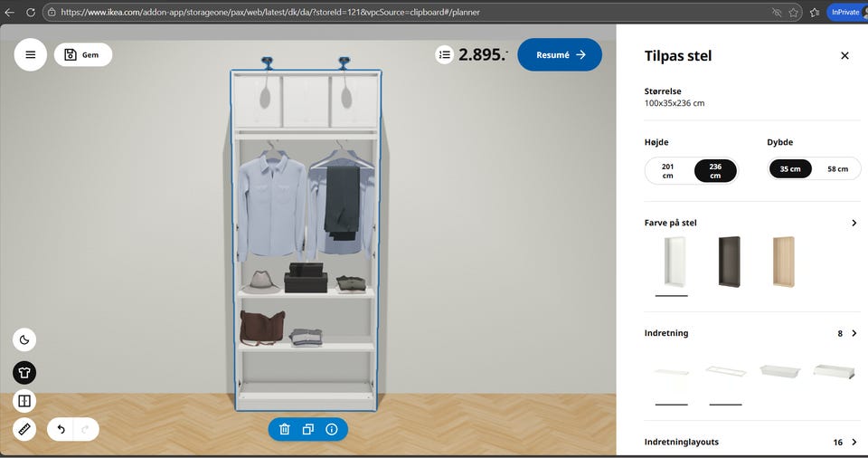Add page to browser favorites star

(794, 12)
